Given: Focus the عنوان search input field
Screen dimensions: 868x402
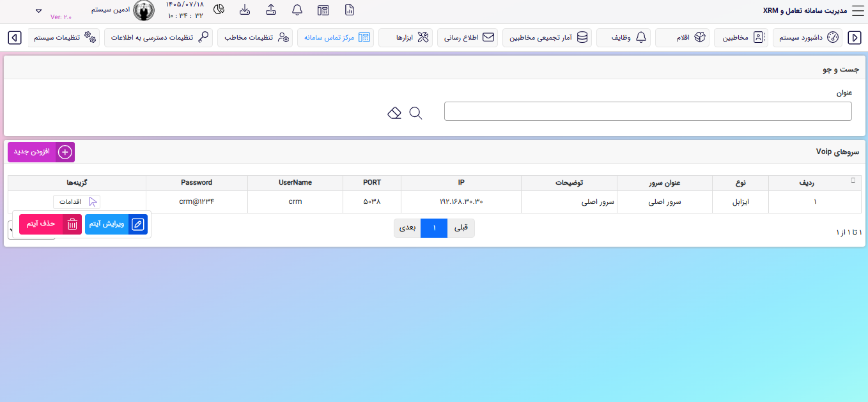Looking at the screenshot, I should [x=648, y=111].
